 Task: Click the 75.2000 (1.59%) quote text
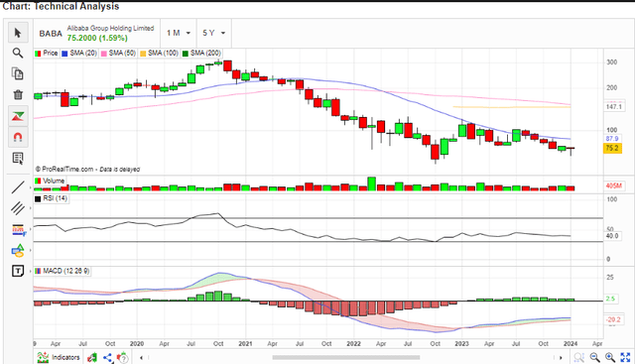click(97, 38)
